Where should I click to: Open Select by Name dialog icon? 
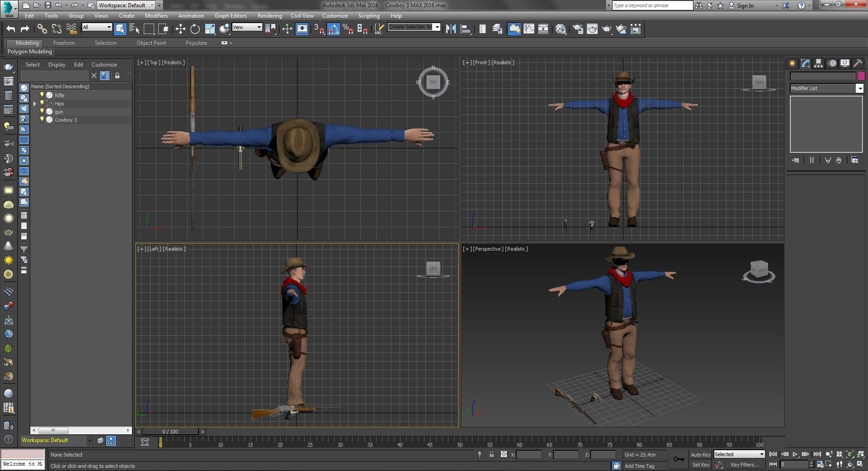point(134,29)
